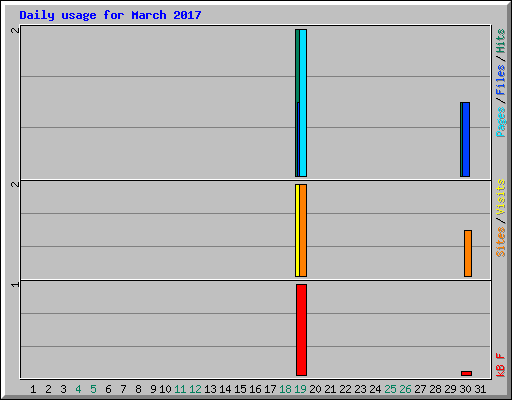This screenshot has width=512, height=400.
Task: Click the blue Files bar for day 30
Action: pyautogui.click(x=466, y=139)
